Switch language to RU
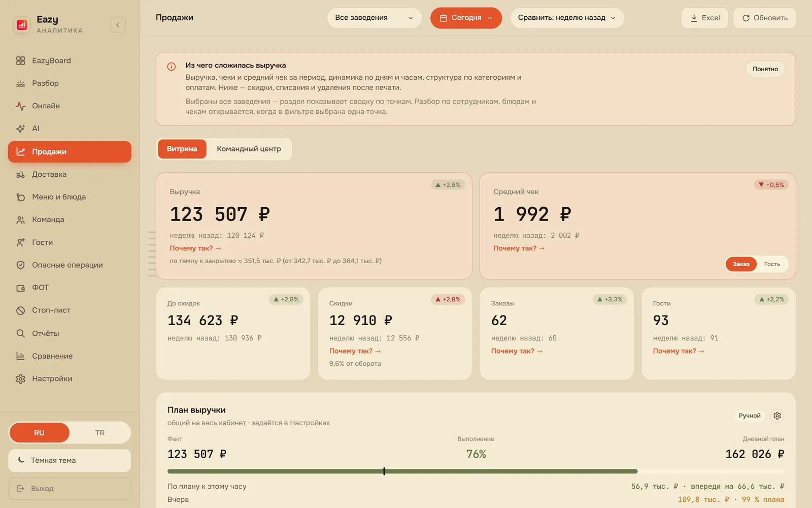This screenshot has width=812, height=508. 39,433
